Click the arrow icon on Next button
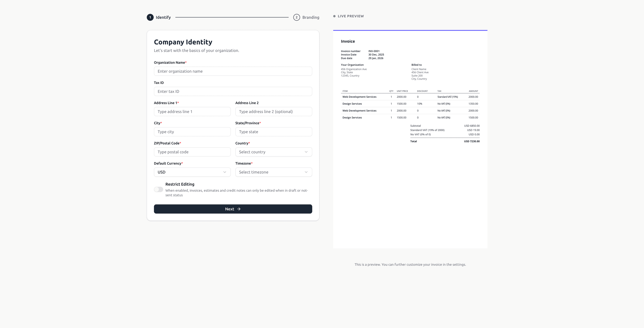Image resolution: width=644 pixels, height=328 pixels. pos(239,209)
